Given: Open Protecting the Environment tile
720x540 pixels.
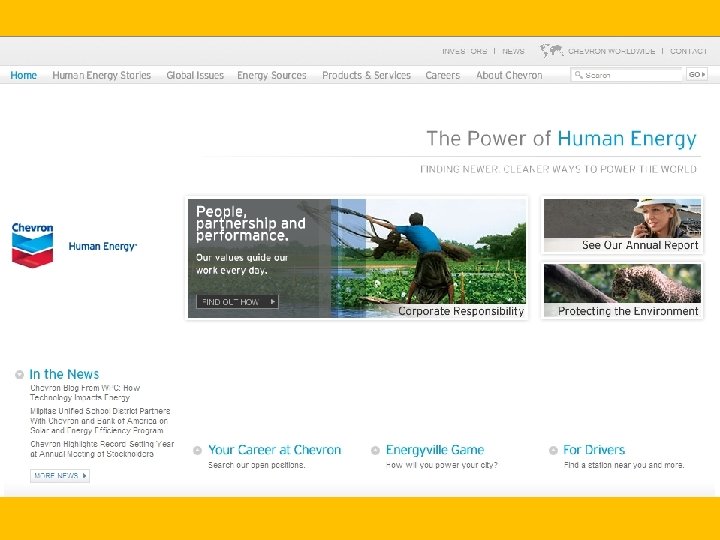Looking at the screenshot, I should click(x=623, y=290).
